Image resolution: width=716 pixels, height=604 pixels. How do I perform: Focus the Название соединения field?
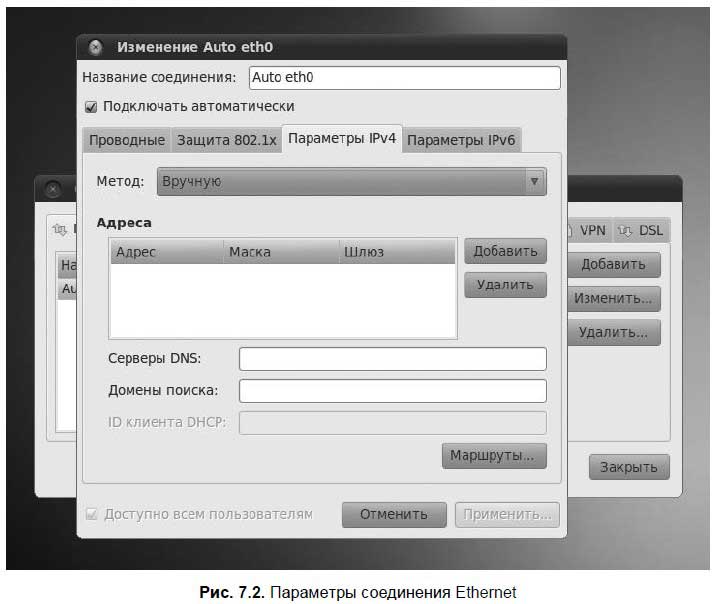coord(405,78)
